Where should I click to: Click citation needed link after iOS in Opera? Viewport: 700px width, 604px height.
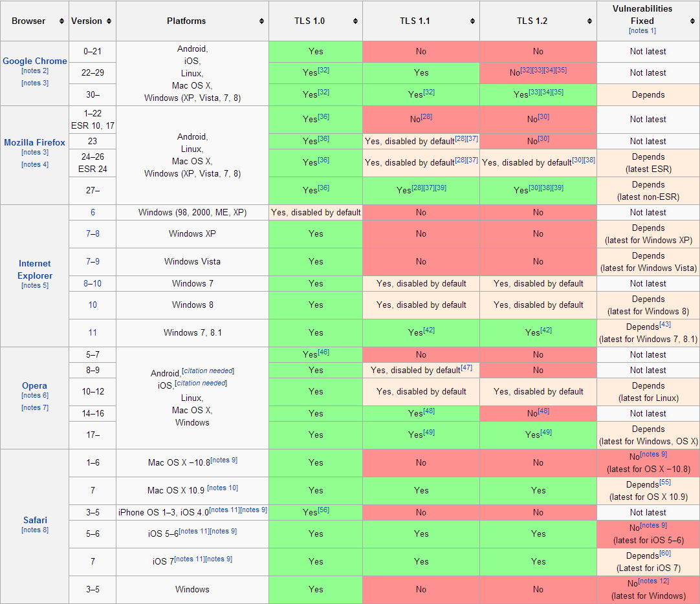click(201, 383)
